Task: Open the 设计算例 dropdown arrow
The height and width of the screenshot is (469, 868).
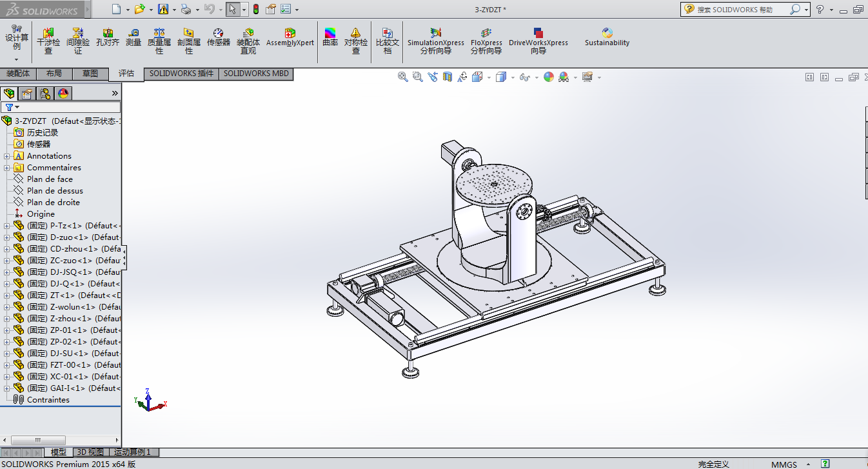Action: click(x=17, y=59)
